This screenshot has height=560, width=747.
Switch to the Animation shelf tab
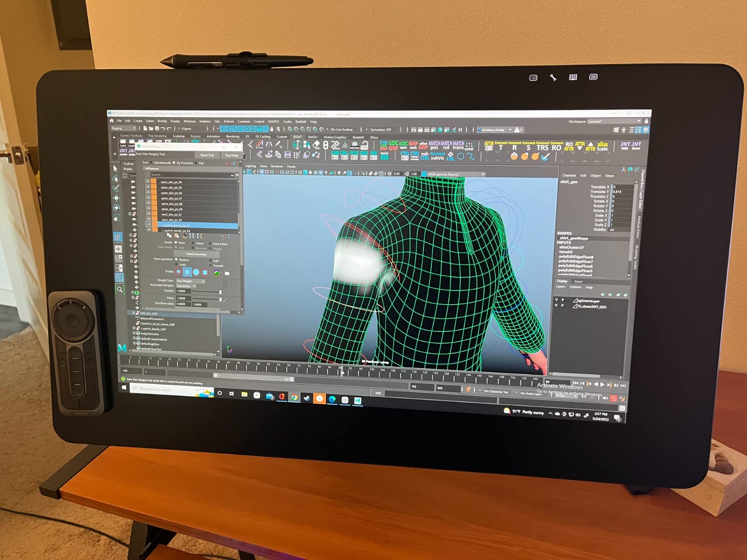click(x=213, y=136)
